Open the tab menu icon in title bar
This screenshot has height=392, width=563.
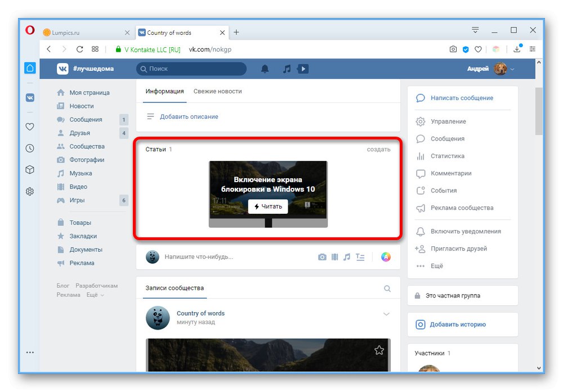coord(475,30)
